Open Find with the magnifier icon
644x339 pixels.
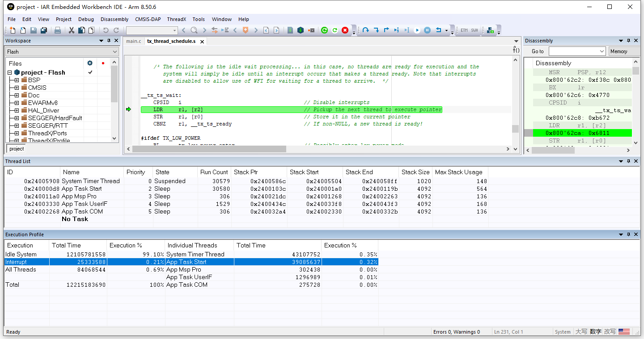coord(194,30)
